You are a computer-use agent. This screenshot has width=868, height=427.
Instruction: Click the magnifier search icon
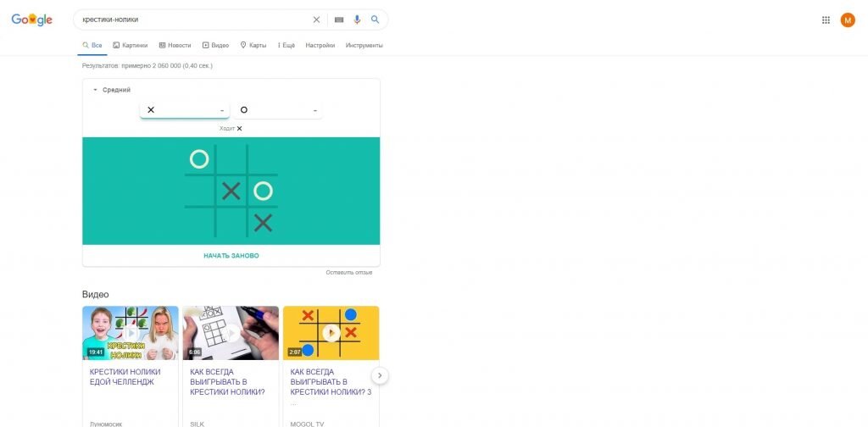pyautogui.click(x=375, y=19)
